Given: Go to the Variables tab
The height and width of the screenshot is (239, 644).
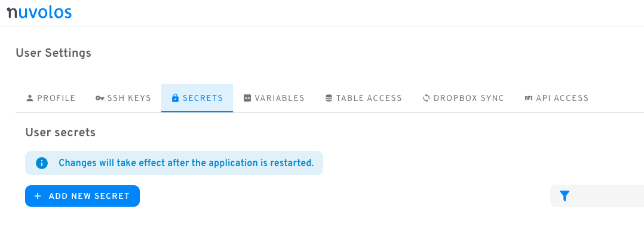Looking at the screenshot, I should tap(274, 98).
